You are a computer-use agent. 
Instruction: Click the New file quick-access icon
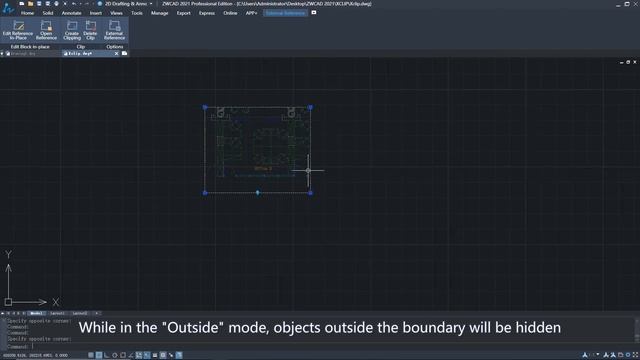click(22, 4)
